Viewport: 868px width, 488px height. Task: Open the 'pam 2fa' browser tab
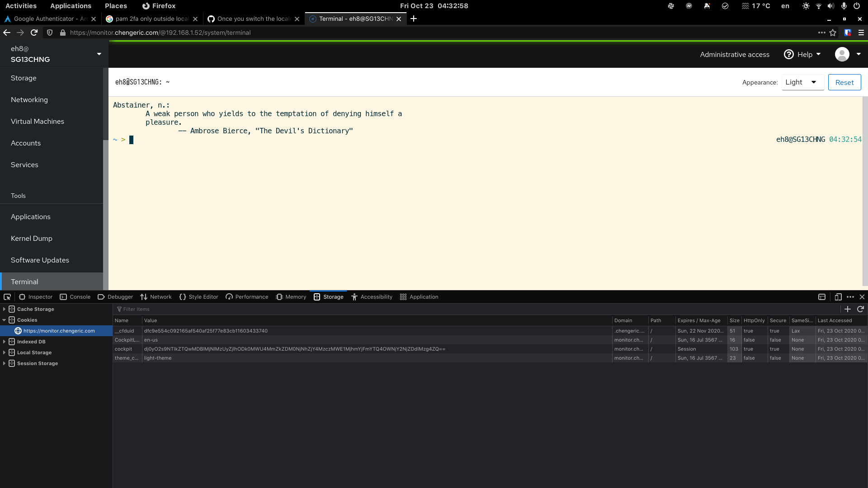click(x=149, y=19)
